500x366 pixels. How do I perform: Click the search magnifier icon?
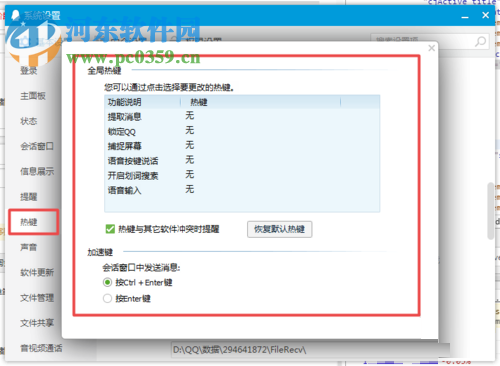(480, 42)
